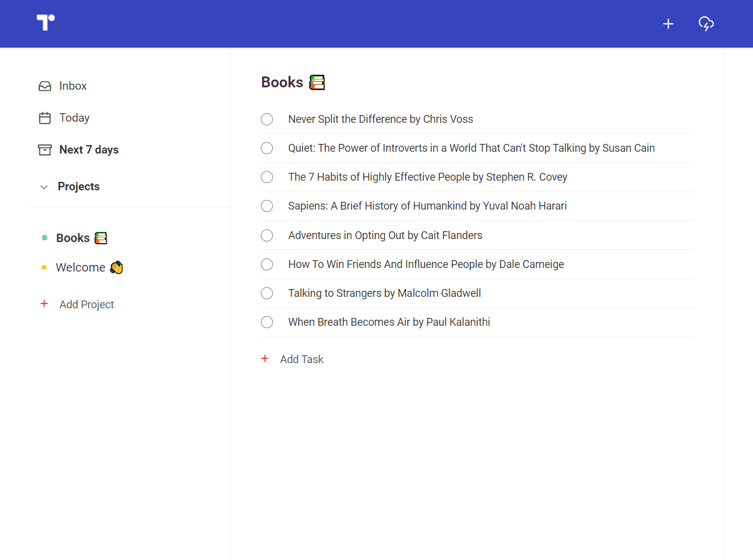Viewport: 753px width, 560px height.
Task: Check the How To Win Friends task
Action: point(267,264)
